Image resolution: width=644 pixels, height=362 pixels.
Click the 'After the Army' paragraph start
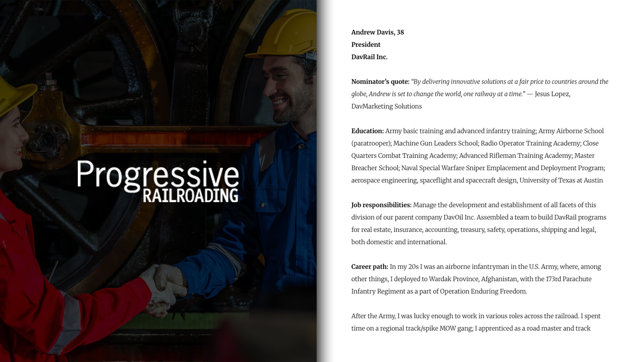click(x=373, y=316)
